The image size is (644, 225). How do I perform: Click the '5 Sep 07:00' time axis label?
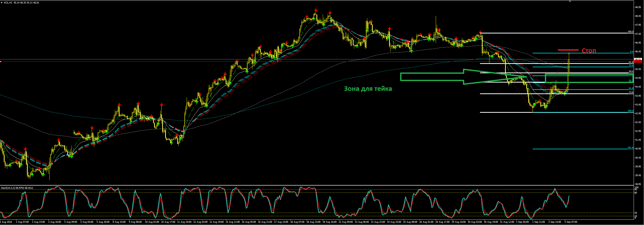point(571,222)
